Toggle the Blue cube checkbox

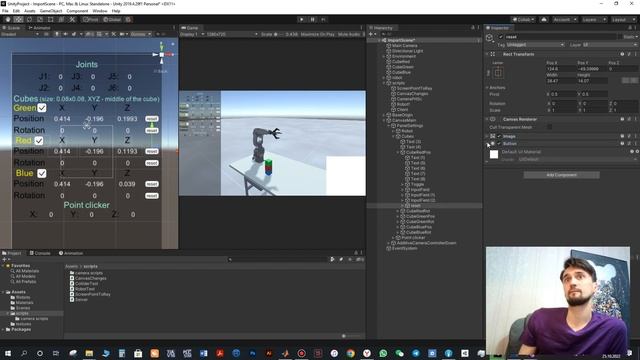click(42, 173)
